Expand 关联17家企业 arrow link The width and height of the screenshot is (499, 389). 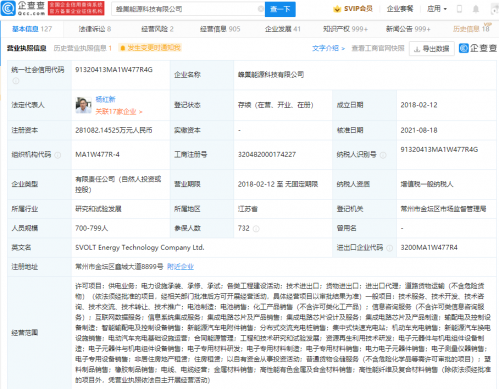(119, 112)
